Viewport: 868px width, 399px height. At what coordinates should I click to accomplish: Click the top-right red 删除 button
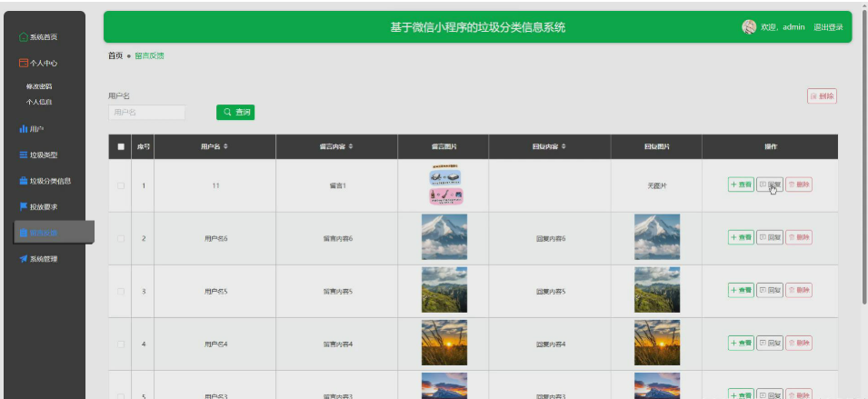(x=822, y=96)
